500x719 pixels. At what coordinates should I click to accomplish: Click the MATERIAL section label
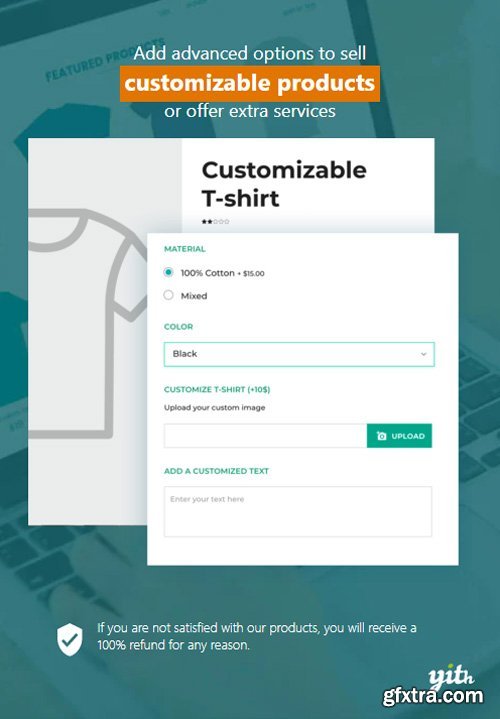185,249
